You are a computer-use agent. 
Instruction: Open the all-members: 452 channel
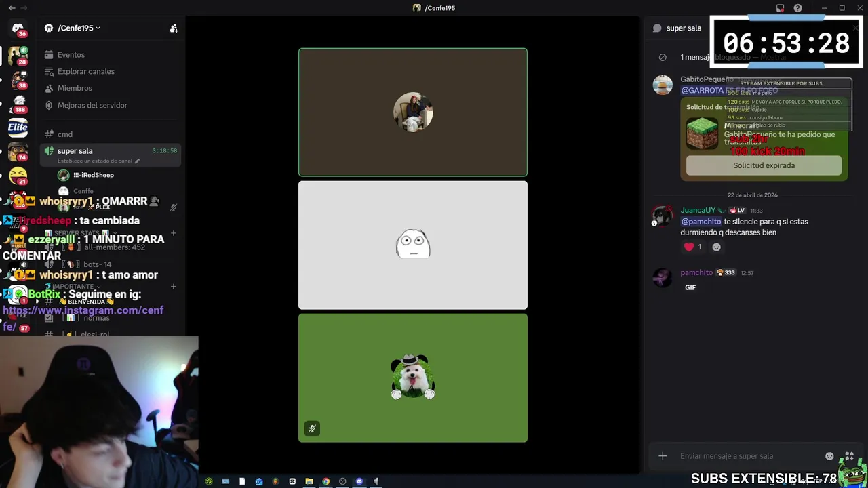click(114, 247)
